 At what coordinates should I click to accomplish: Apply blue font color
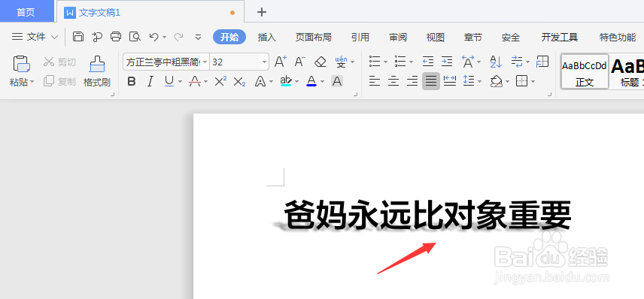[311, 81]
